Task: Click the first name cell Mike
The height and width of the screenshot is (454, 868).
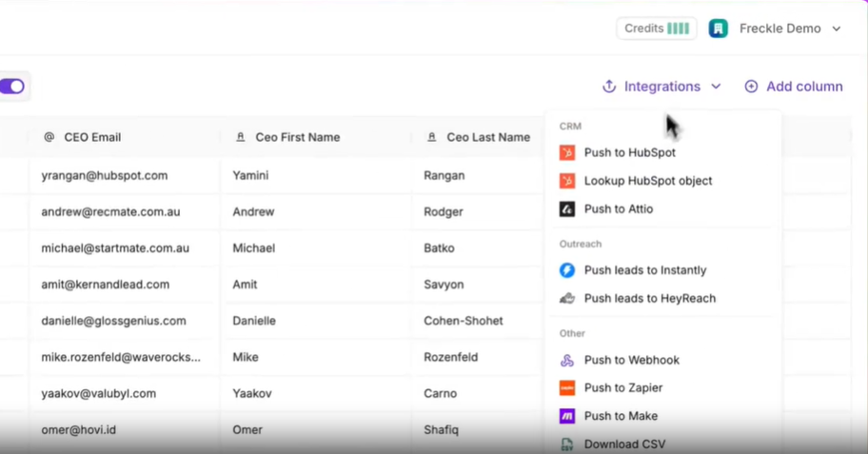Action: pos(316,357)
